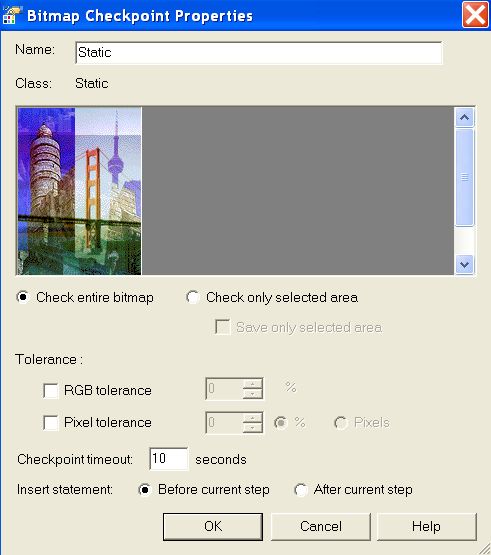Increase RGB tolerance with up spinner
Image resolution: width=491 pixels, height=555 pixels.
pyautogui.click(x=253, y=384)
